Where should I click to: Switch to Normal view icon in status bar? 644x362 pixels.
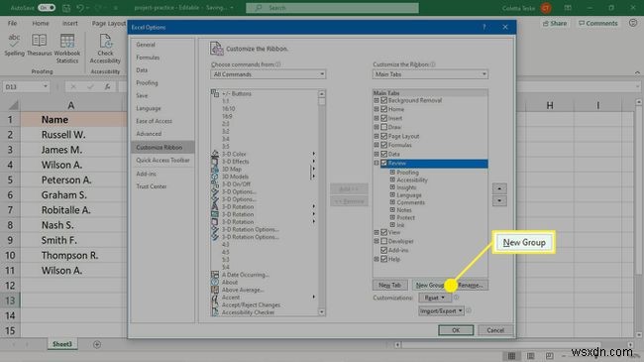click(x=512, y=355)
